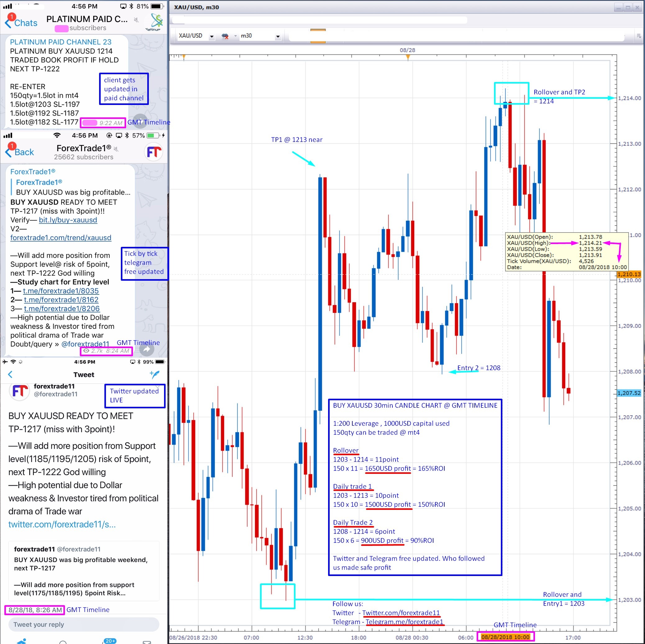
Task: Open the FT avatar of ForexTrade1 channel header
Action: pyautogui.click(x=153, y=152)
